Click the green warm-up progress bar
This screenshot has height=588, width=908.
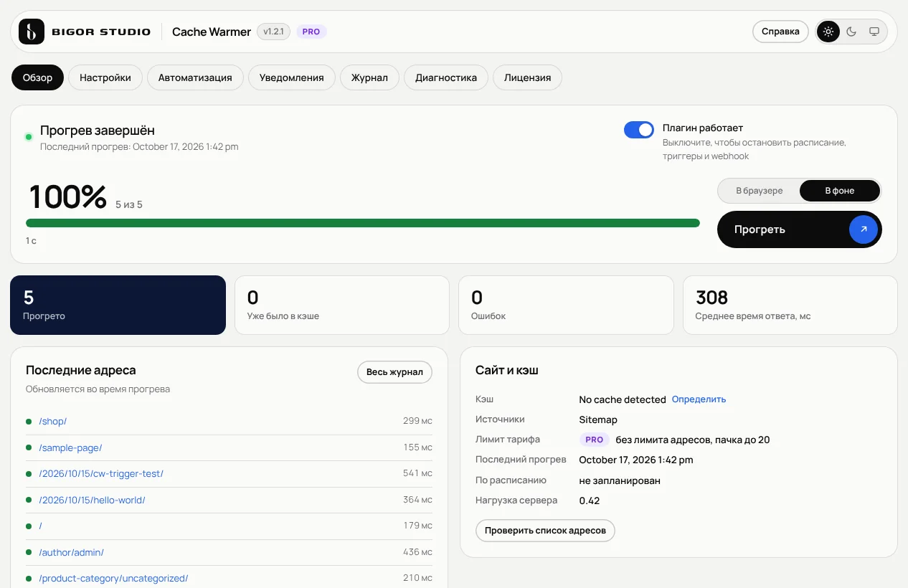pyautogui.click(x=363, y=223)
